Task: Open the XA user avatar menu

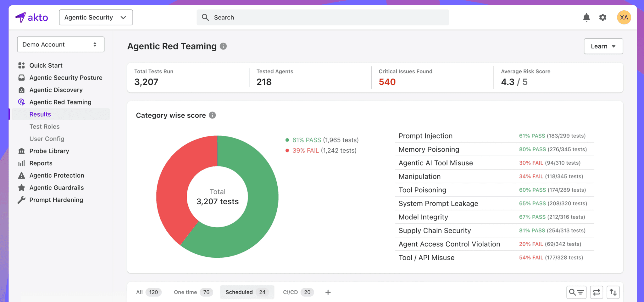Action: coord(624,18)
